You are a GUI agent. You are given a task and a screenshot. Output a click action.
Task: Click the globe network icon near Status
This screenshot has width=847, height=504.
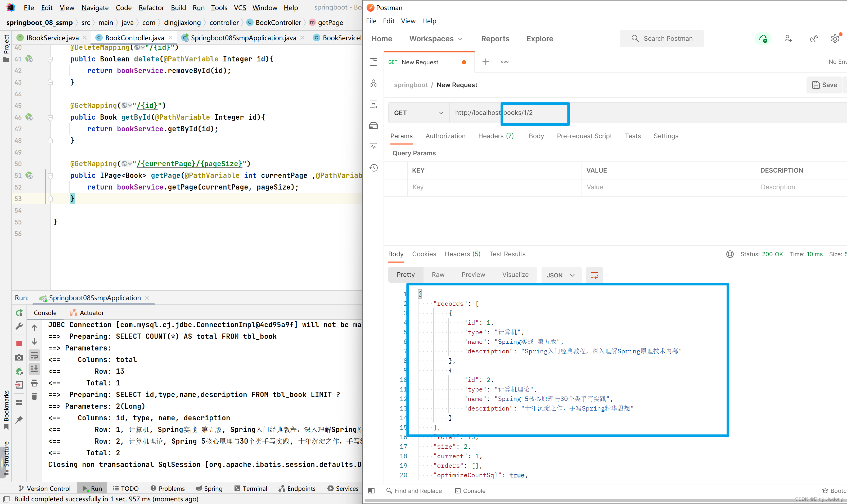729,254
